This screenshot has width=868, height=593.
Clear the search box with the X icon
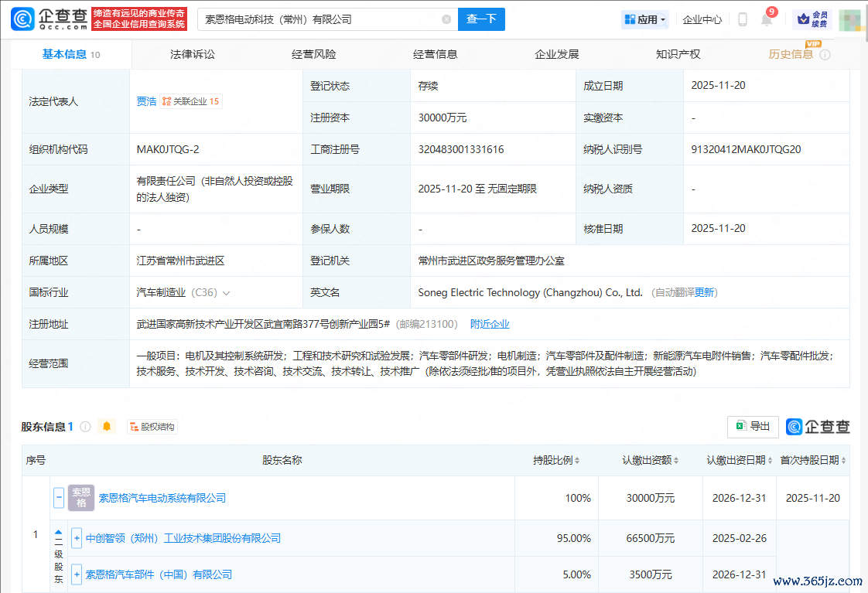(x=446, y=19)
